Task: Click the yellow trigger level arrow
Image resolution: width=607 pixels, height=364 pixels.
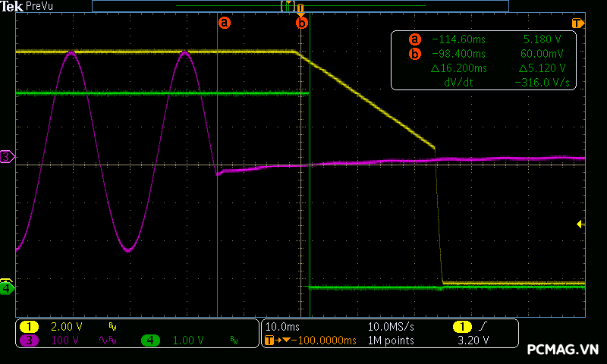Action: pos(580,224)
